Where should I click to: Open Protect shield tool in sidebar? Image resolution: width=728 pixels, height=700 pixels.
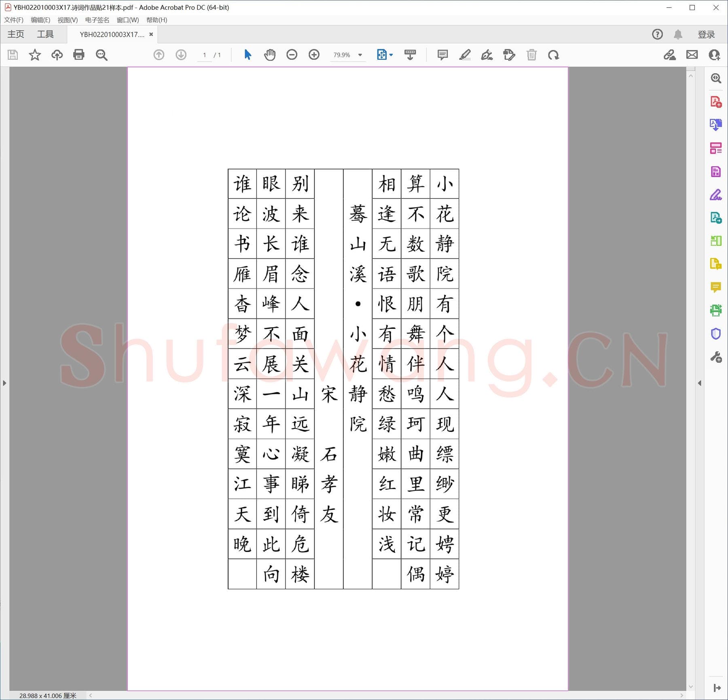pos(716,334)
